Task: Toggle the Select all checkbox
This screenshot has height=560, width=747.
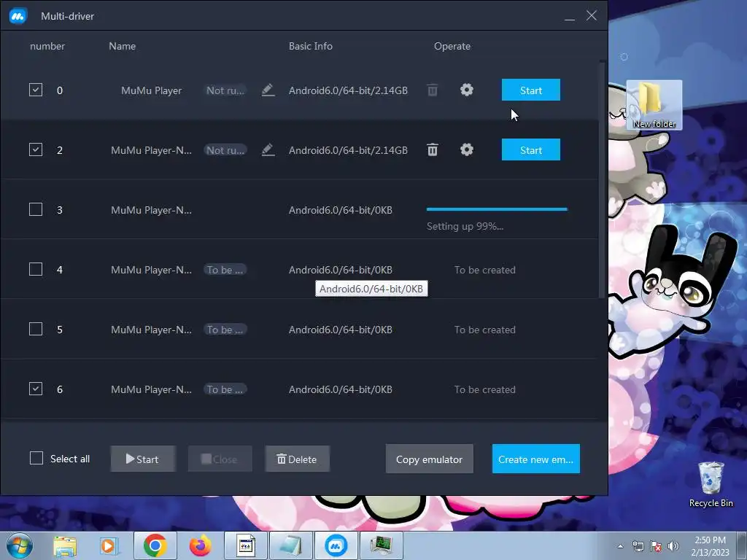Action: click(36, 458)
